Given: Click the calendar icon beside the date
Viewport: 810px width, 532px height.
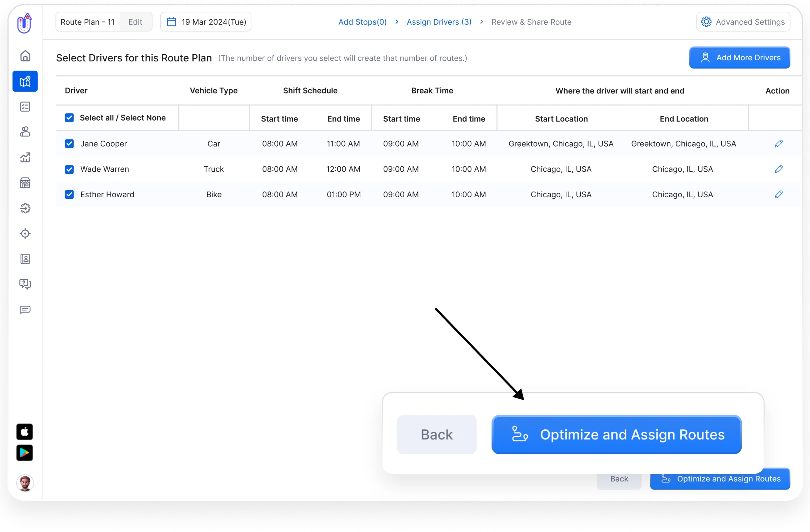Looking at the screenshot, I should 172,22.
